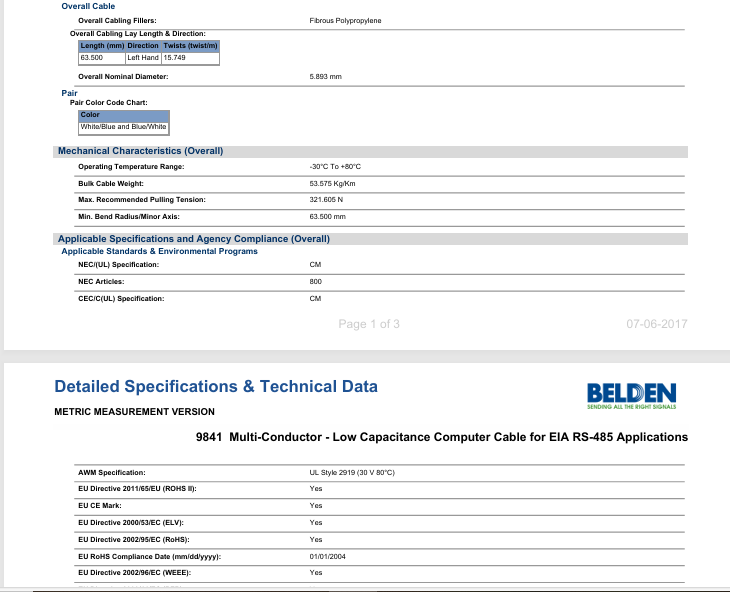Click the 'EU Directive 2002/95/EC (RoHS):' label

(x=134, y=539)
